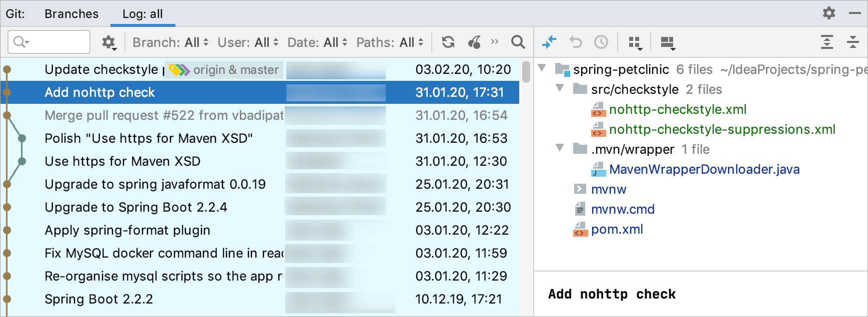
Task: Switch to Log: all tab
Action: 142,13
